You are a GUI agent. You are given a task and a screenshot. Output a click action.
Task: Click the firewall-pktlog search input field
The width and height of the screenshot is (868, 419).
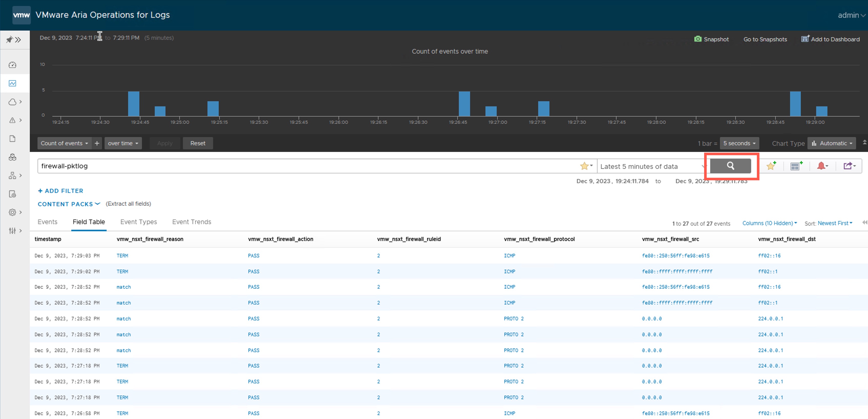pyautogui.click(x=303, y=166)
